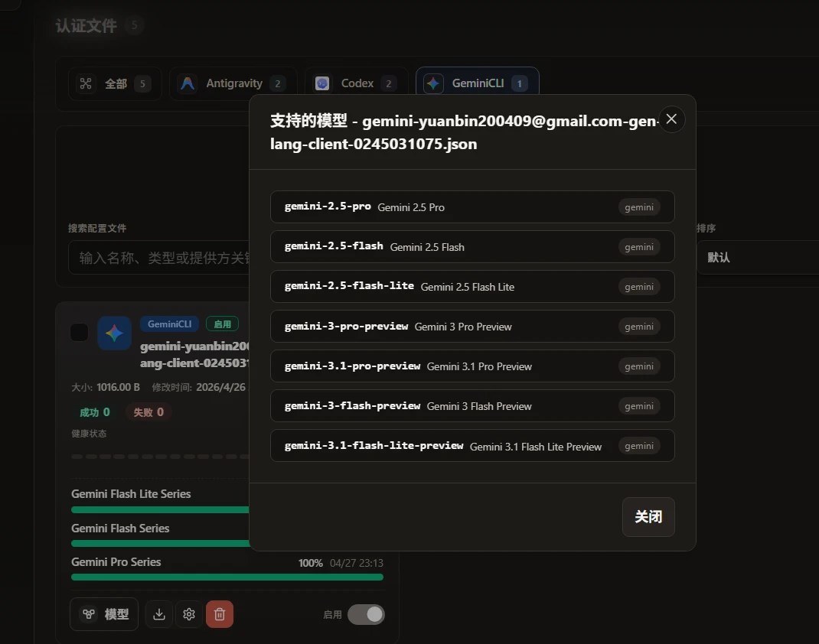
Task: Delete the auth file with the red trash icon
Action: pos(220,614)
